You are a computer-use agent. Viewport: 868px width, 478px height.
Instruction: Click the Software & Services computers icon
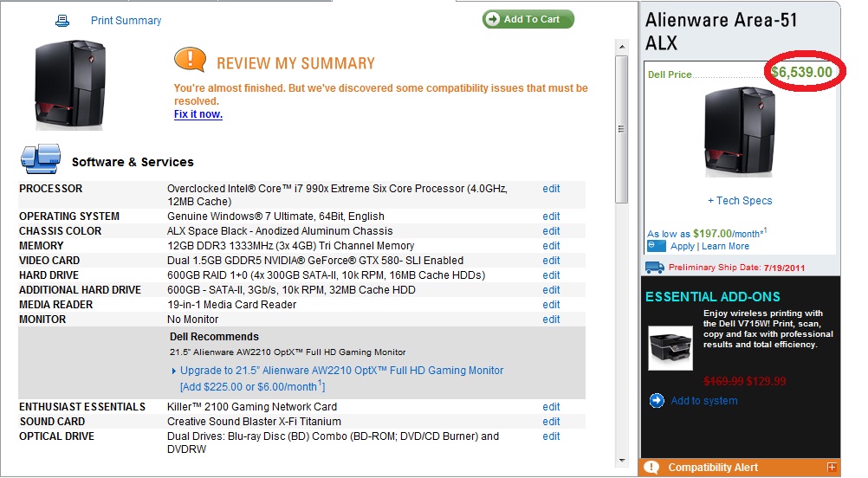pyautogui.click(x=41, y=159)
